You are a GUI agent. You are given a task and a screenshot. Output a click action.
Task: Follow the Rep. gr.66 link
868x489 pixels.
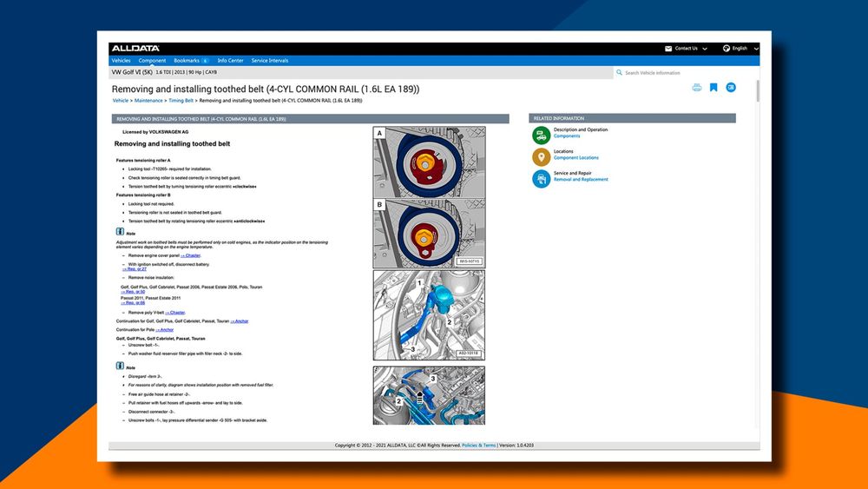click(x=133, y=303)
